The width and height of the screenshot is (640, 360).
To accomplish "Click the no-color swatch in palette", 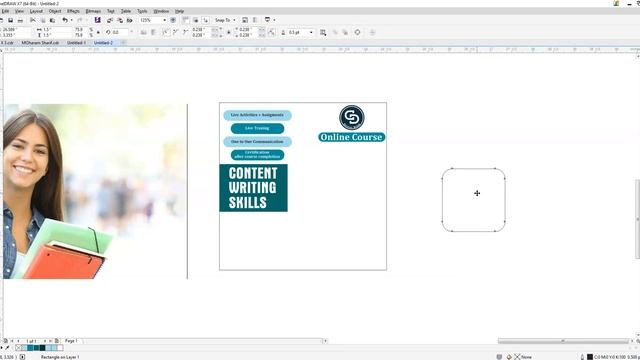I will point(18,348).
